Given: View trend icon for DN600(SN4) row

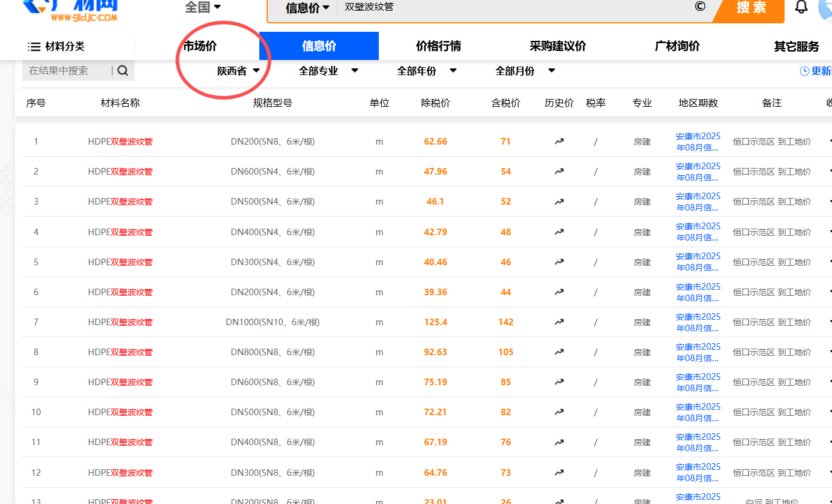Looking at the screenshot, I should (x=559, y=171).
